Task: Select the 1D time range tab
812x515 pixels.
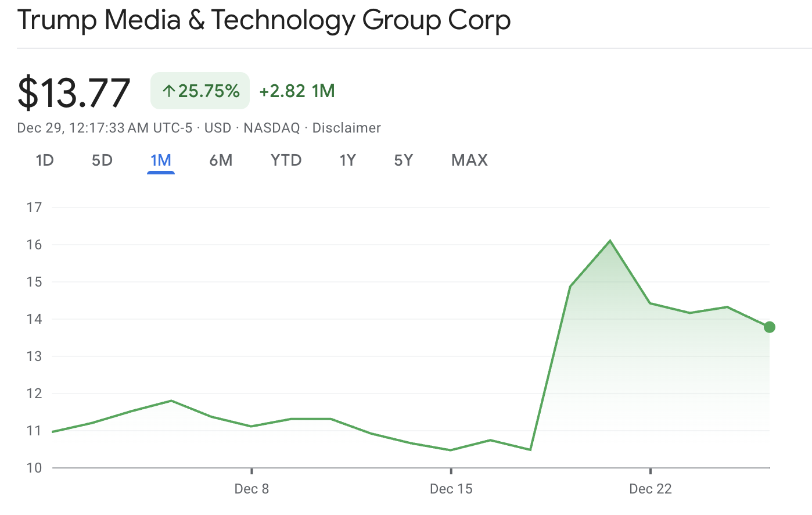Action: click(x=45, y=160)
